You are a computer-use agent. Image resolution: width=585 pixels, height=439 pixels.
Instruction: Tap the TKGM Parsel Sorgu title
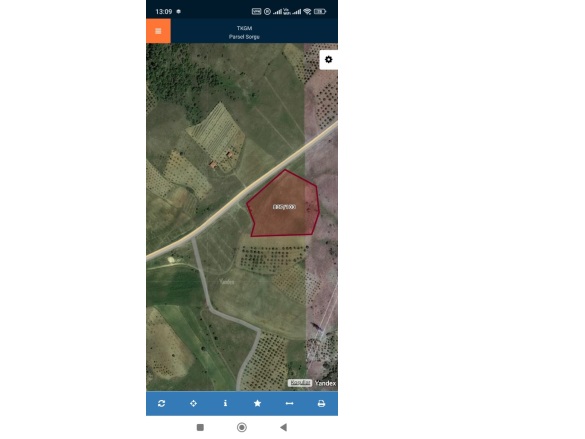pos(244,32)
